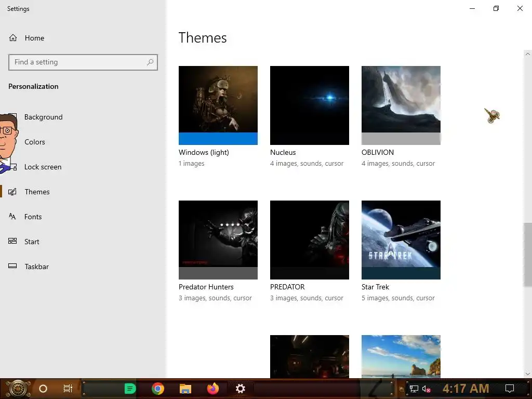Click the 'Predator Hunters' theme name
532x399 pixels.
click(206, 287)
